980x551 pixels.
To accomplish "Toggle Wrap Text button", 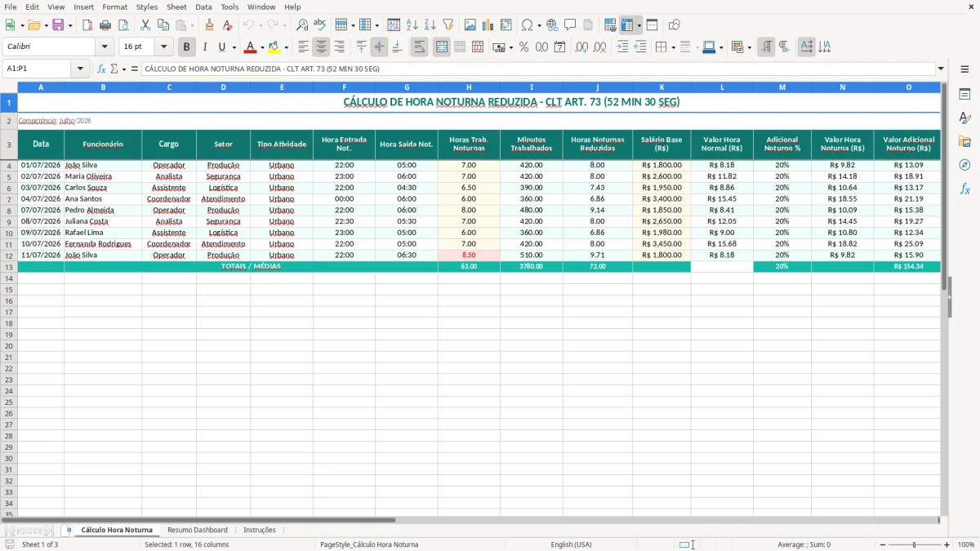I will 420,47.
